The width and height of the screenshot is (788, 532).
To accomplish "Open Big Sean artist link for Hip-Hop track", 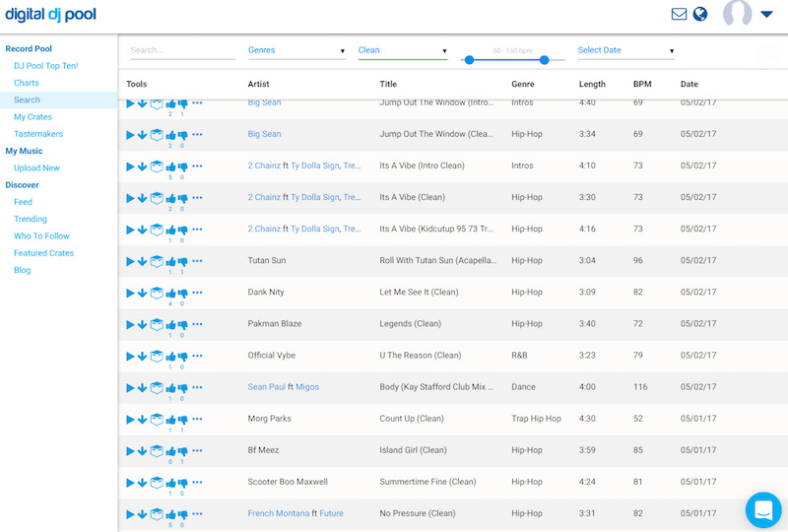I will [x=264, y=134].
